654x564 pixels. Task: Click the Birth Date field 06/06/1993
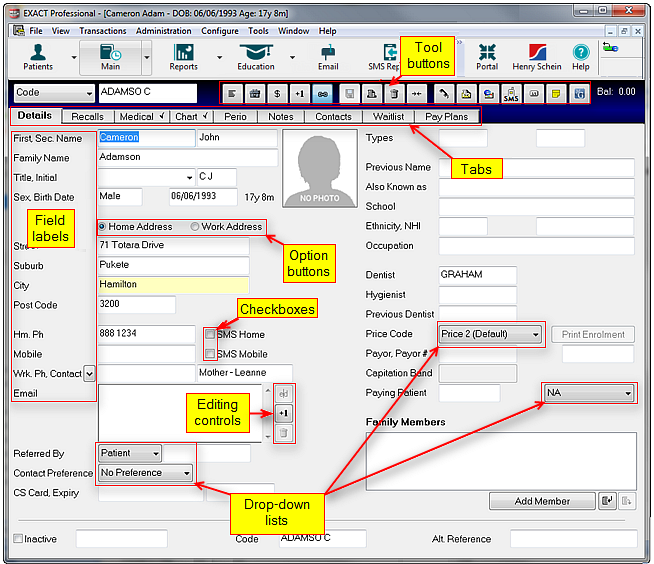click(x=203, y=196)
